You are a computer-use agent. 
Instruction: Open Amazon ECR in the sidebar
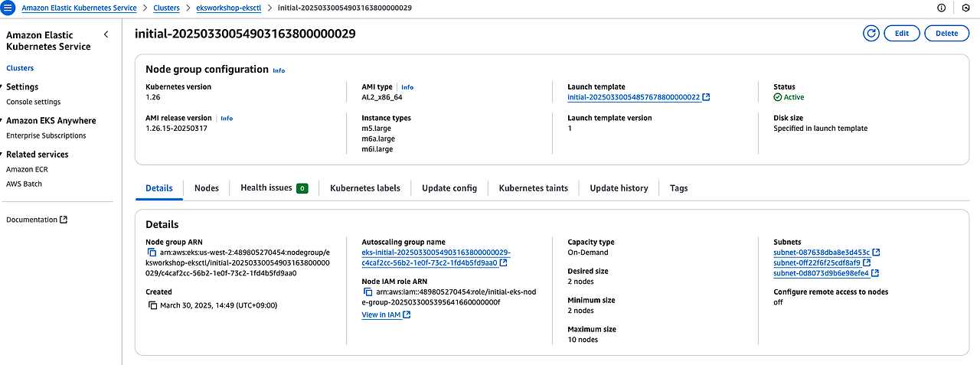click(25, 169)
